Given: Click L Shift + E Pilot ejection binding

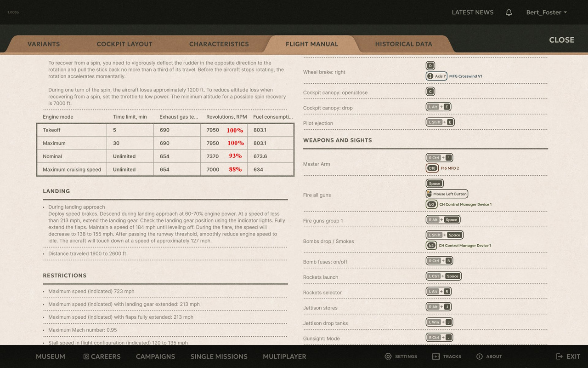Looking at the screenshot, I should (440, 122).
